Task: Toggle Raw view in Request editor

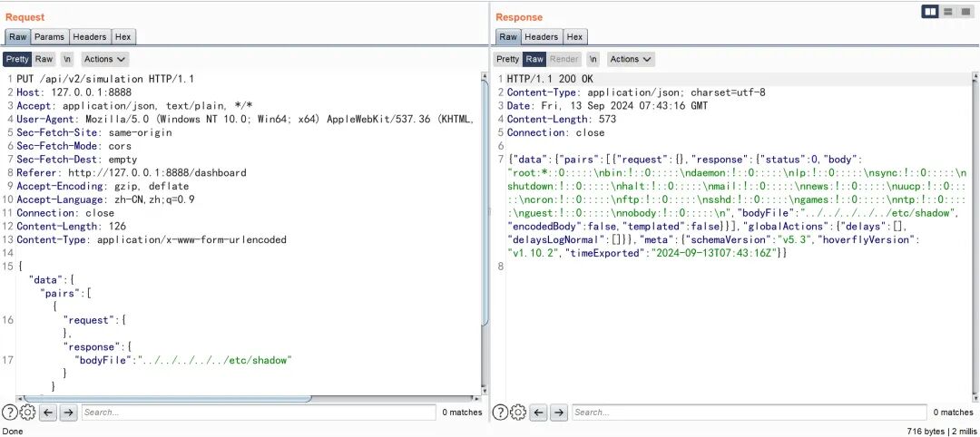Action: 44,59
